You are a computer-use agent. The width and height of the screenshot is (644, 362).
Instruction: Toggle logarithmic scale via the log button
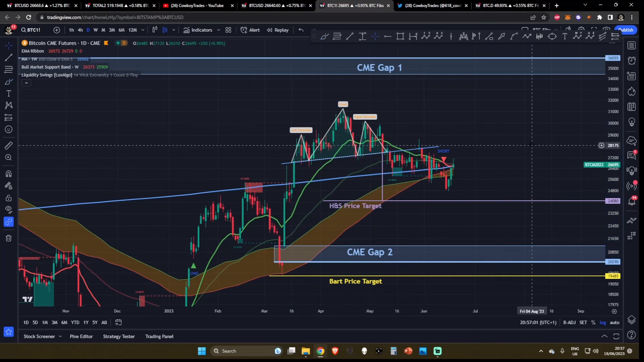(603, 322)
